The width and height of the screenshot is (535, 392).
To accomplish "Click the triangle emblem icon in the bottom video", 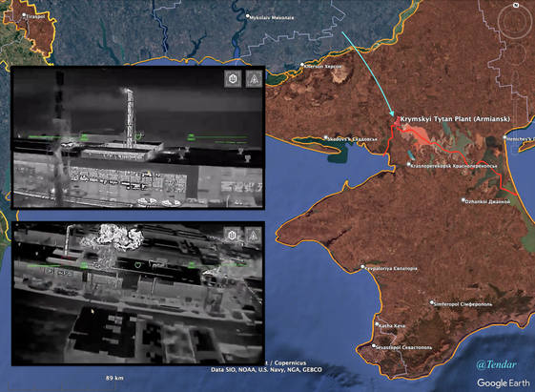I will (254, 235).
